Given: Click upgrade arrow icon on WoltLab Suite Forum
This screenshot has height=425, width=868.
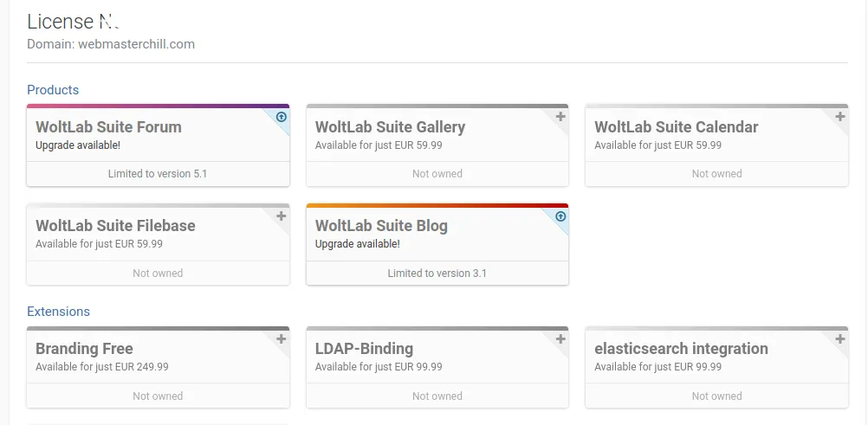Looking at the screenshot, I should tap(282, 117).
